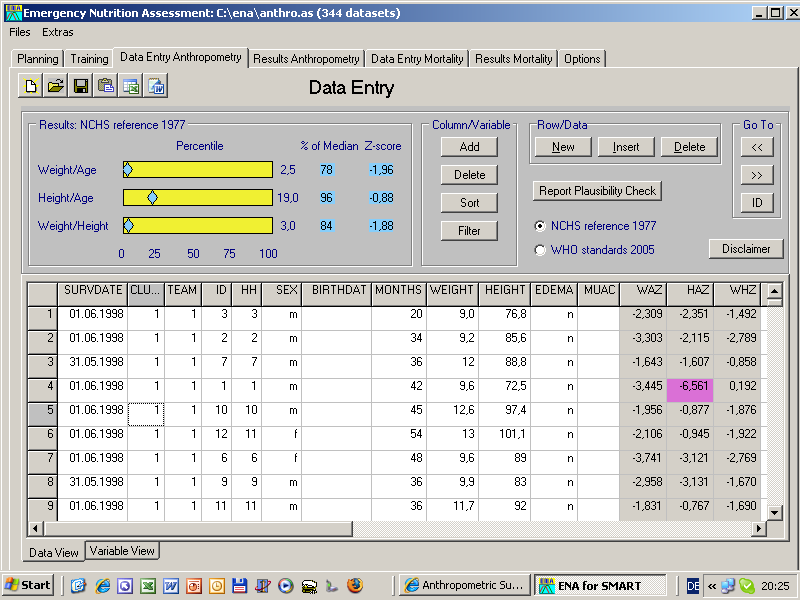Click the Report Plausibility Check button
Viewport: 800px width, 600px height.
(597, 191)
